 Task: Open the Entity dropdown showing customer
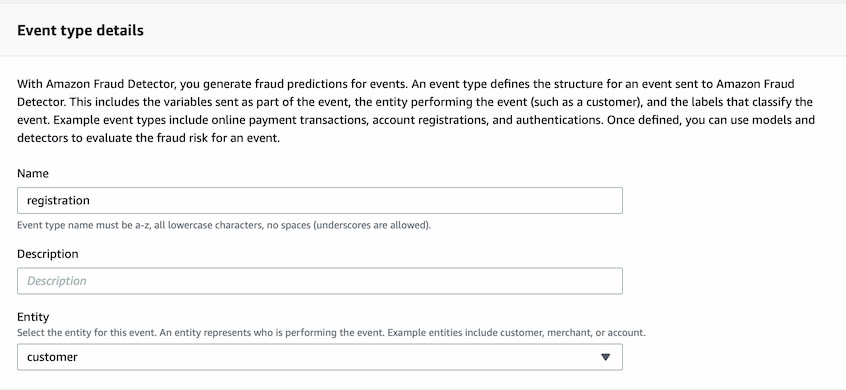(320, 357)
